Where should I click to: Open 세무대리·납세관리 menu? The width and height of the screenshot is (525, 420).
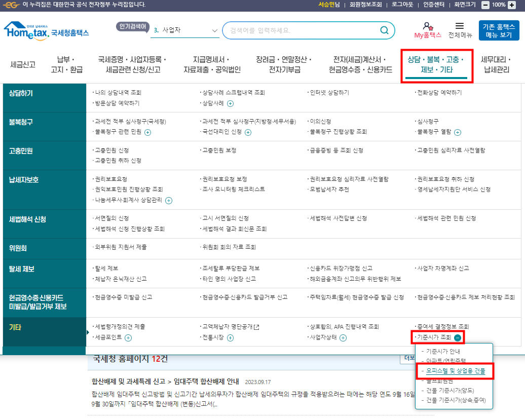tap(497, 64)
